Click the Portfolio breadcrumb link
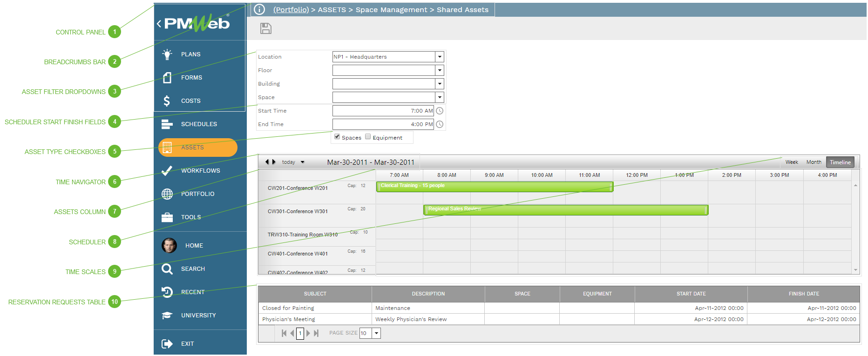Viewport: 868px width, 356px height. coord(291,10)
